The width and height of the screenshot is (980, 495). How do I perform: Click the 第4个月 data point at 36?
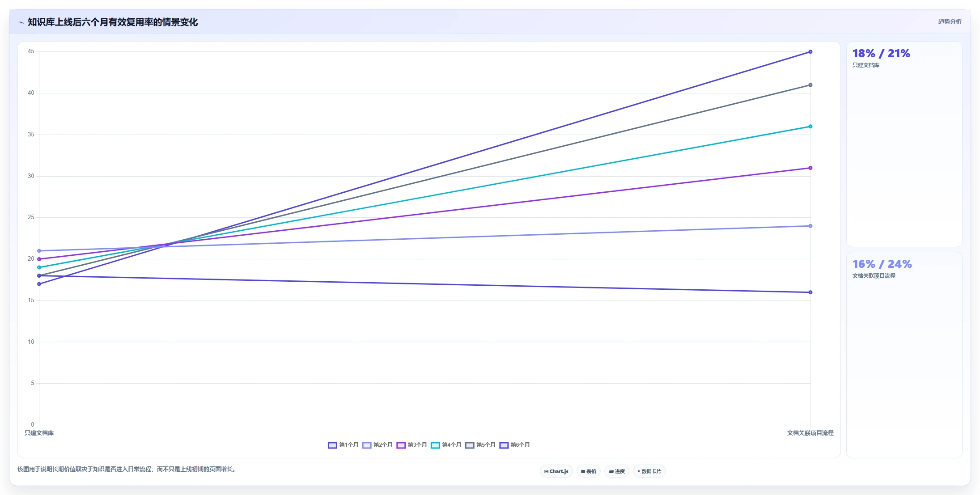[x=810, y=127]
